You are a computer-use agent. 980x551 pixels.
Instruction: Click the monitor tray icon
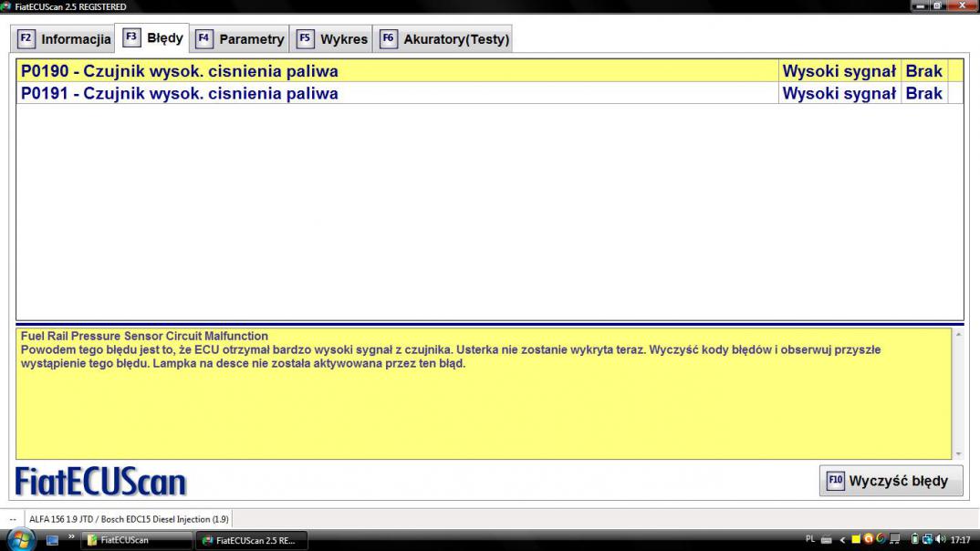click(x=895, y=539)
